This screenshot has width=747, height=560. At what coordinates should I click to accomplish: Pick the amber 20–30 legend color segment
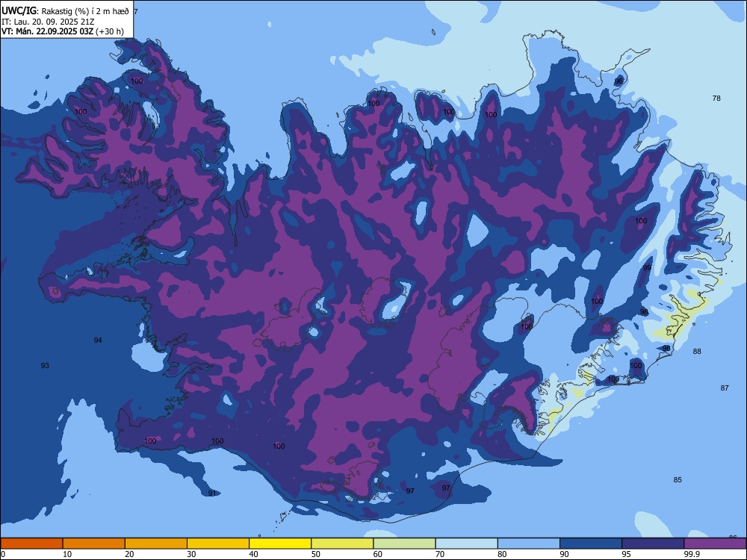[156, 544]
